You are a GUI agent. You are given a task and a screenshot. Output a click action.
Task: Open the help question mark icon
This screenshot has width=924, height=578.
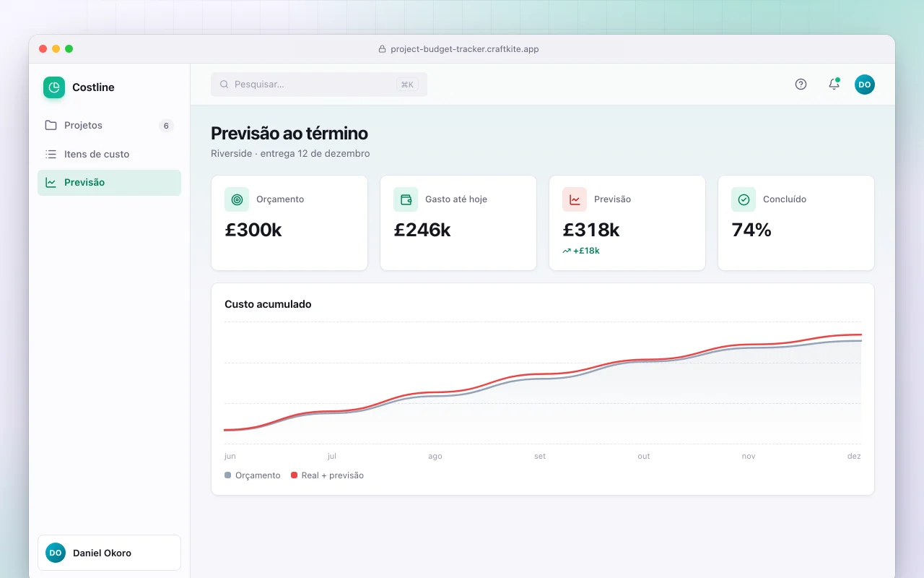coord(801,84)
